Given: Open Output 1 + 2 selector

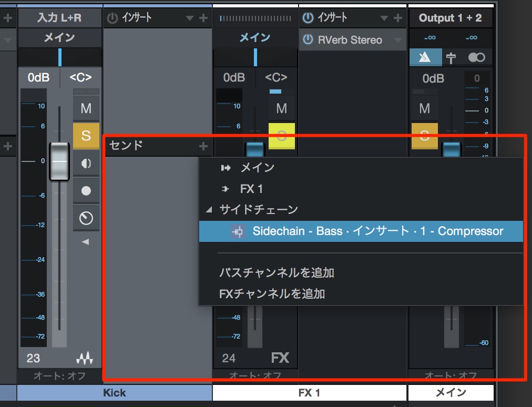Looking at the screenshot, I should 450,18.
